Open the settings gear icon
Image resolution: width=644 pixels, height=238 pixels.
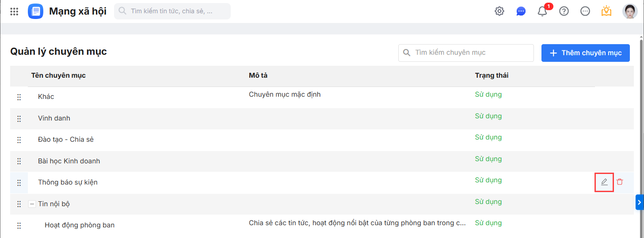(499, 11)
